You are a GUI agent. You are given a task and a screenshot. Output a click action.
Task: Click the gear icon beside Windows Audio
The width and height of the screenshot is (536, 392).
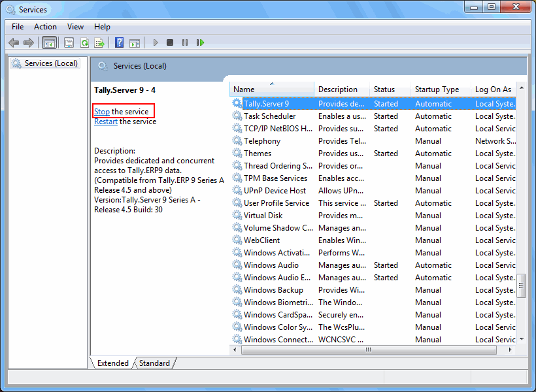tap(237, 265)
